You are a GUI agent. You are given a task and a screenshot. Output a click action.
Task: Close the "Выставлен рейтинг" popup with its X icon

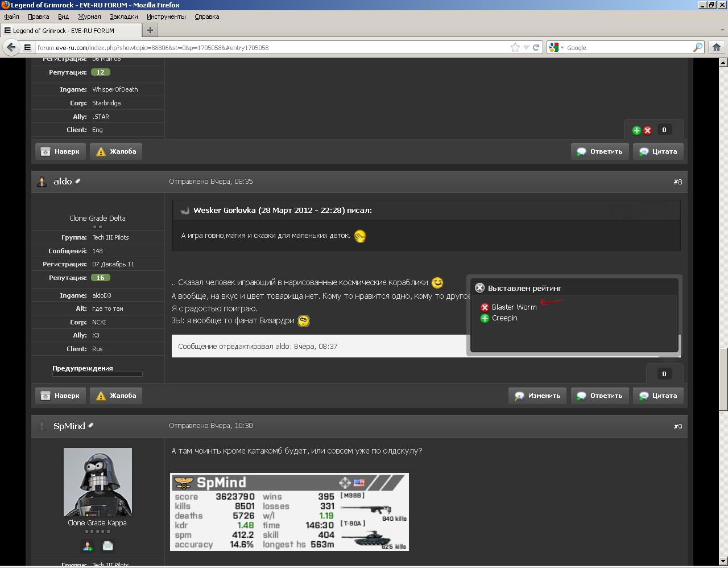[x=480, y=288]
